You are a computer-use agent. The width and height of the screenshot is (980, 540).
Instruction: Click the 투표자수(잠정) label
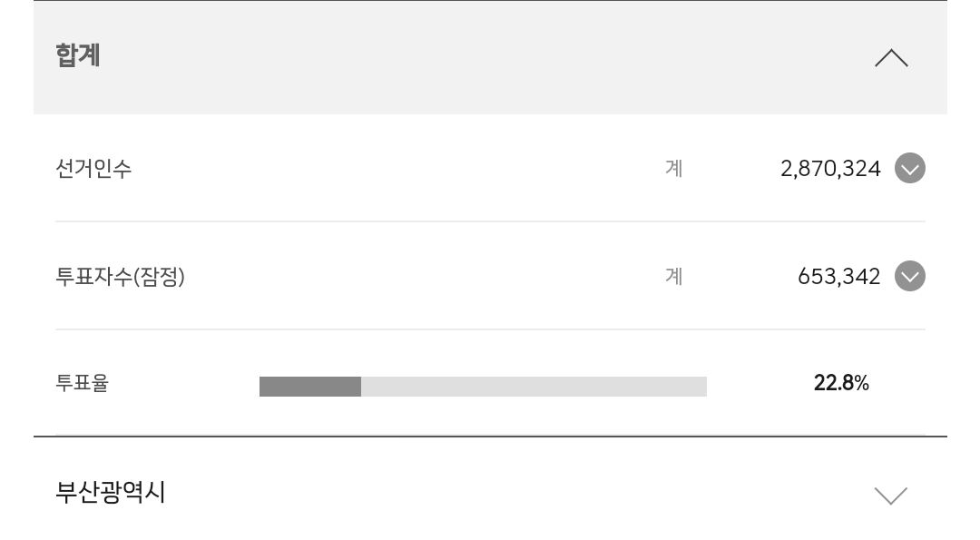point(120,277)
